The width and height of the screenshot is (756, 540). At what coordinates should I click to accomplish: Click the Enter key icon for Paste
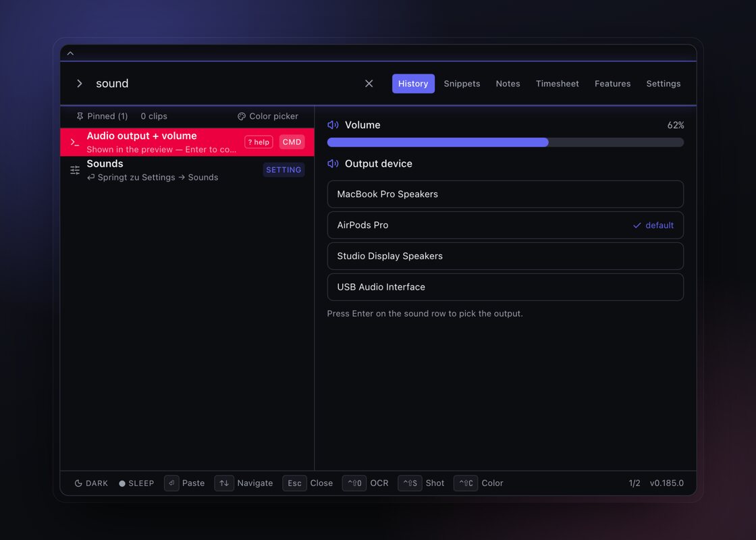(x=171, y=483)
